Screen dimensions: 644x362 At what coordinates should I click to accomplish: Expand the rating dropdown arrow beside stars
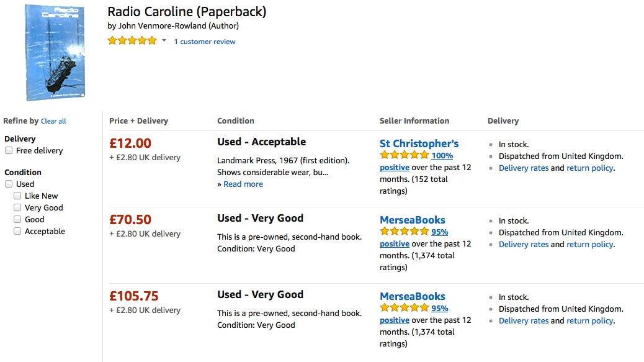click(x=164, y=41)
